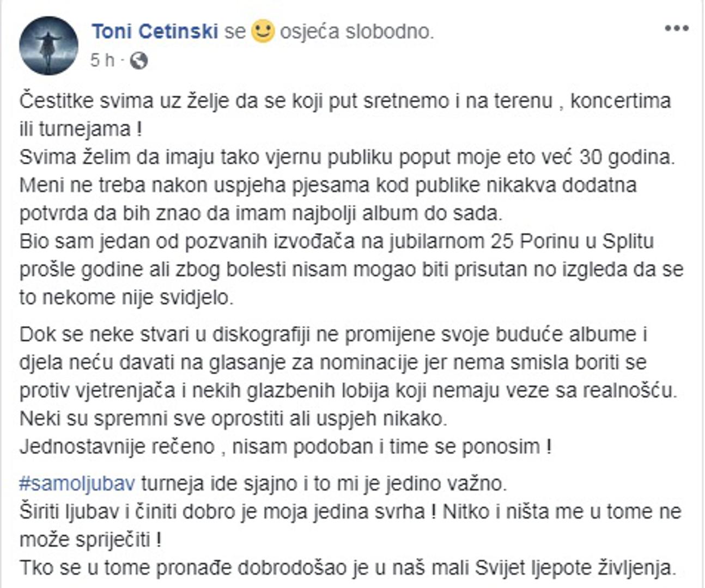Click the line about "najbolji album do sada"

click(261, 213)
